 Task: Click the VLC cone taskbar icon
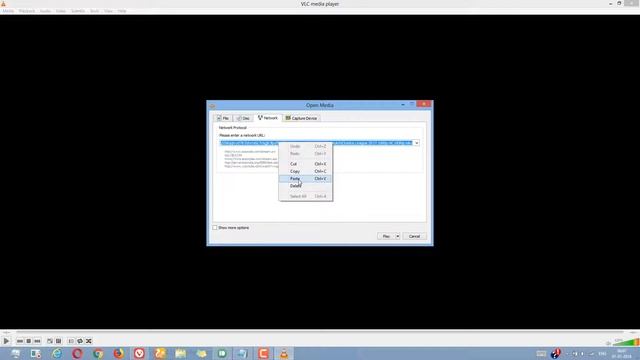[284, 353]
